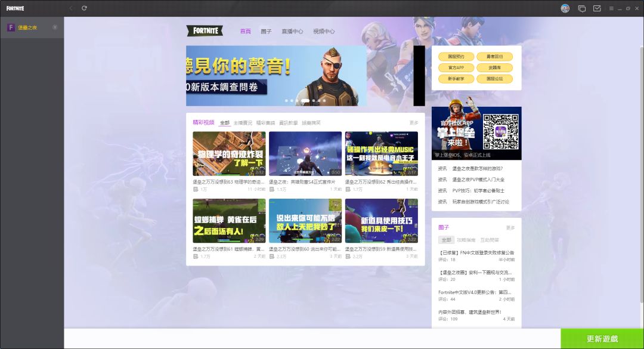644x349 pixels.
Task: Expand 更多 in the 圈子 panel
Action: [x=510, y=228]
